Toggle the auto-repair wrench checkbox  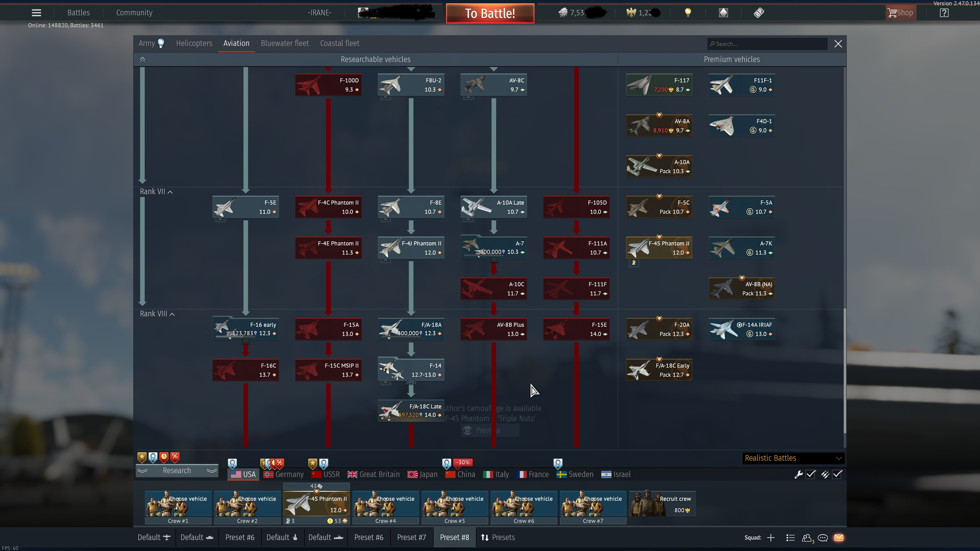pos(811,474)
